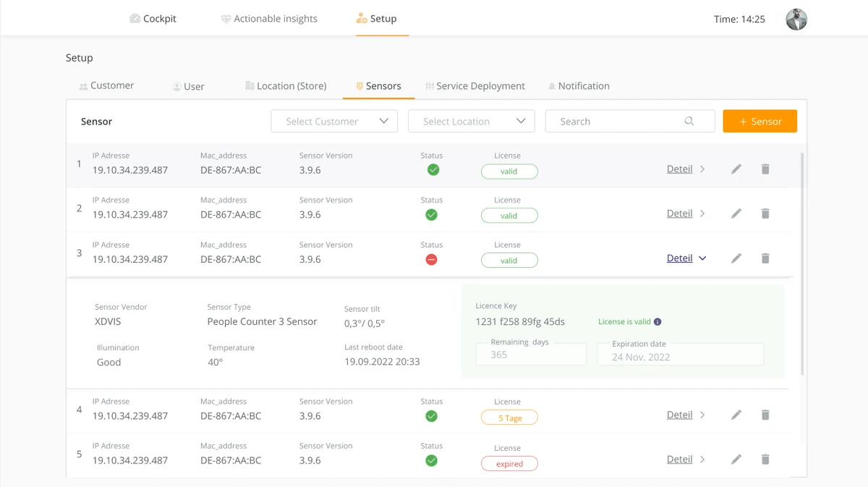Open the user profile avatar
Viewport: 868px width, 487px height.
[796, 20]
